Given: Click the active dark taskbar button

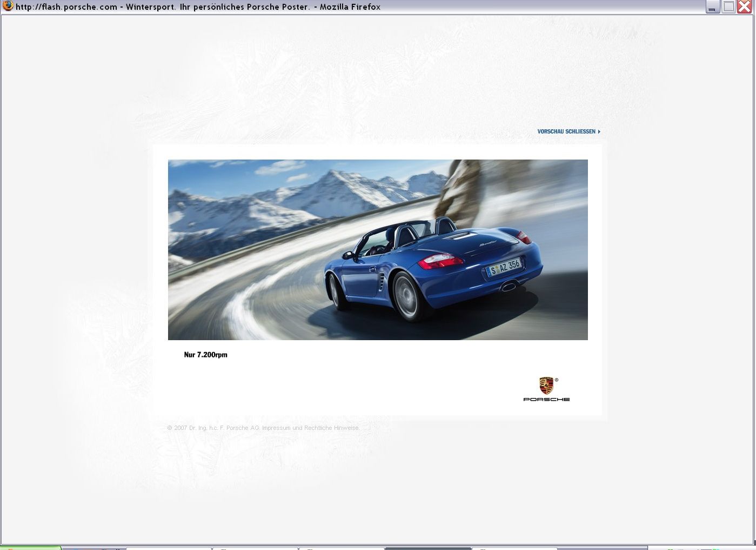Looking at the screenshot, I should pos(427,548).
